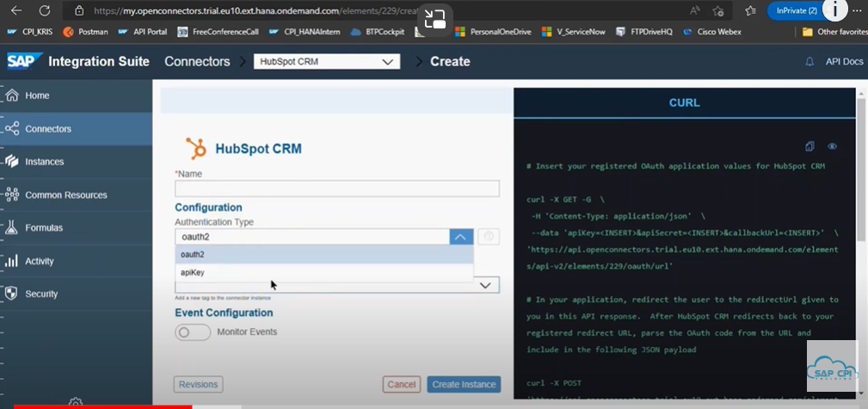Click the Connectors share-nodes icon
The width and height of the screenshot is (868, 409).
[x=12, y=128]
